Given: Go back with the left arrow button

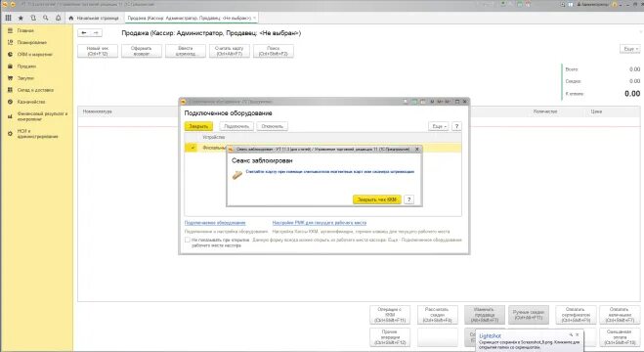Looking at the screenshot, I should [x=84, y=33].
